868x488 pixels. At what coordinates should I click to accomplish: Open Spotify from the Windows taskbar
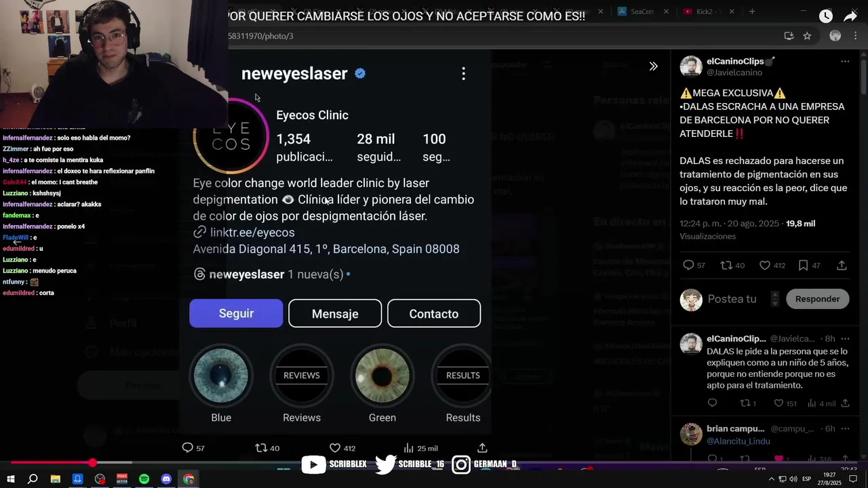pyautogui.click(x=144, y=479)
